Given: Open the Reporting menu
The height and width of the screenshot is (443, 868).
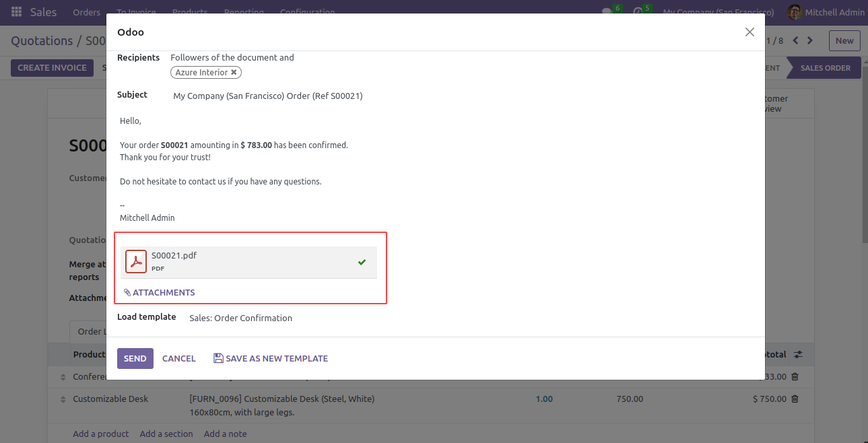Looking at the screenshot, I should pyautogui.click(x=244, y=12).
